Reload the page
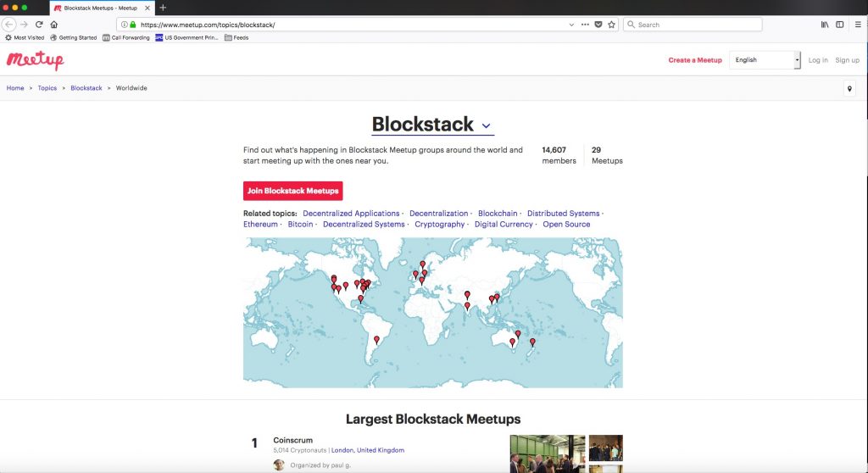Image resolution: width=868 pixels, height=473 pixels. [39, 25]
